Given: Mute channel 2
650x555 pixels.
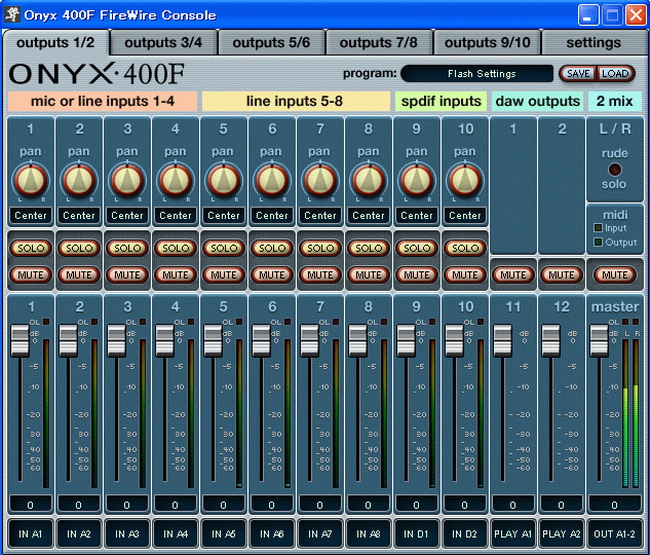Looking at the screenshot, I should (x=79, y=275).
